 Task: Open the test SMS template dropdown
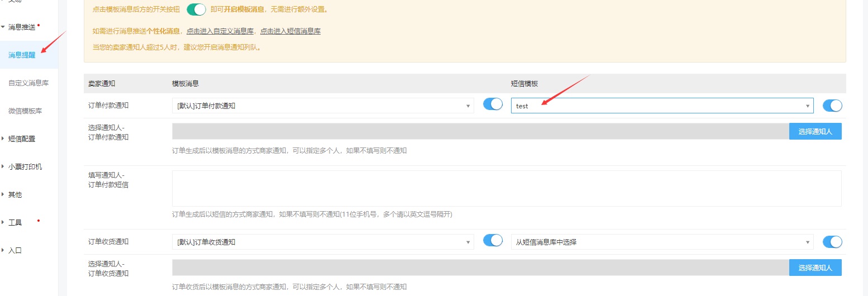(x=662, y=106)
